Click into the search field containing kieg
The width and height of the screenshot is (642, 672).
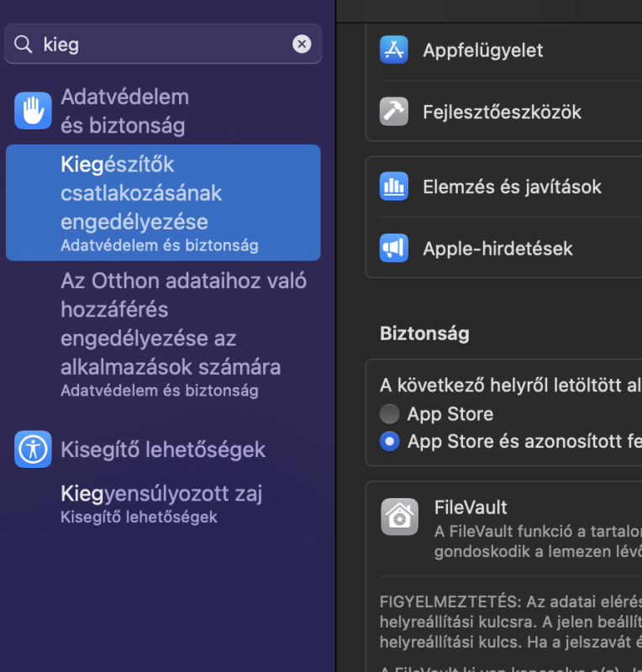[160, 45]
